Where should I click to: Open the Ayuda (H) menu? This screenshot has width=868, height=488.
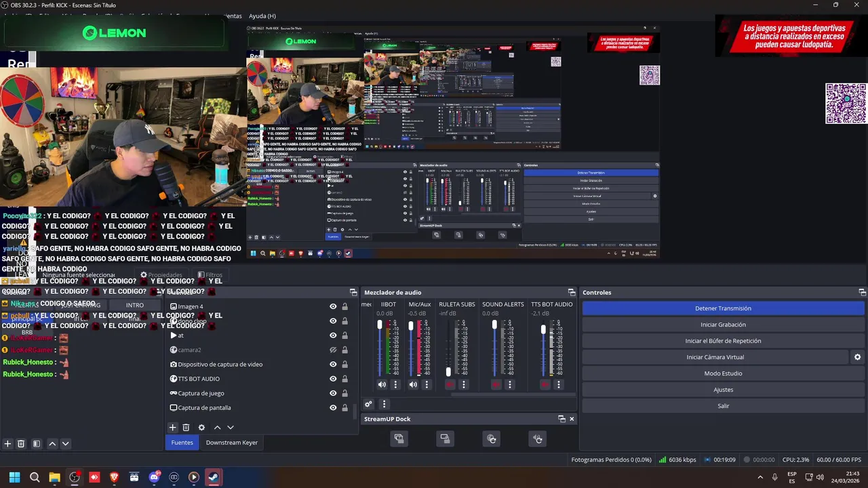(x=262, y=16)
